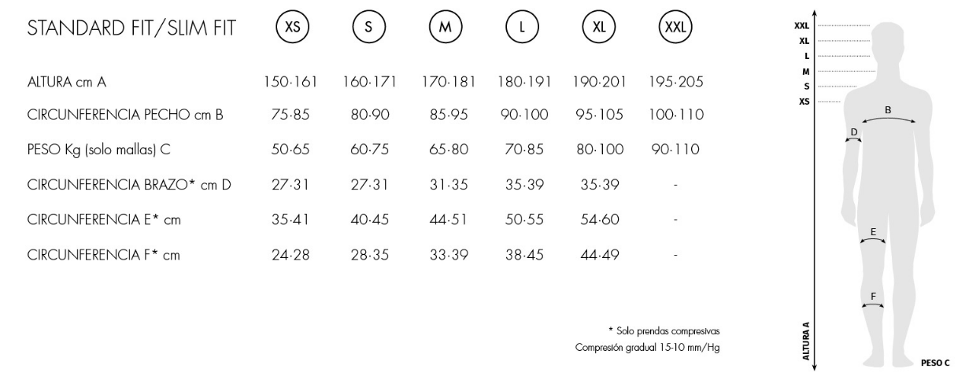Select the XL size circle icon
980x380 pixels.
coord(599,28)
